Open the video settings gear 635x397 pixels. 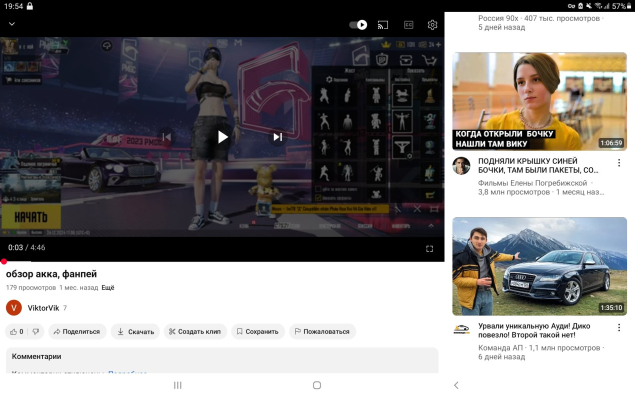(432, 25)
